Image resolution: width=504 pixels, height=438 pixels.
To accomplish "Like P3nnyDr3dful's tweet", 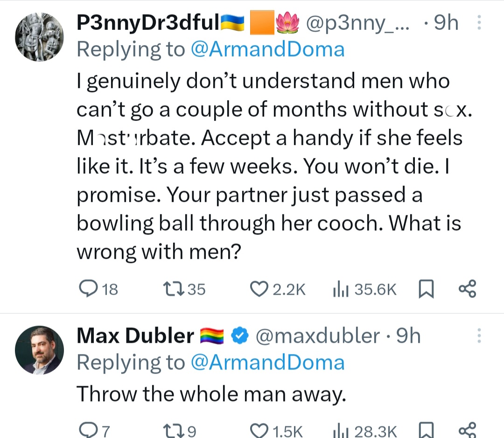I will 257,290.
